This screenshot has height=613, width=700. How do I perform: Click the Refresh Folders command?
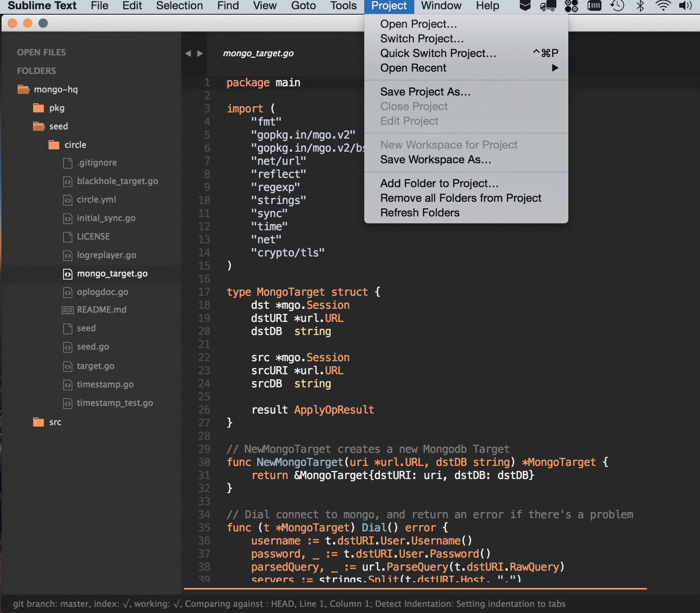click(x=419, y=212)
